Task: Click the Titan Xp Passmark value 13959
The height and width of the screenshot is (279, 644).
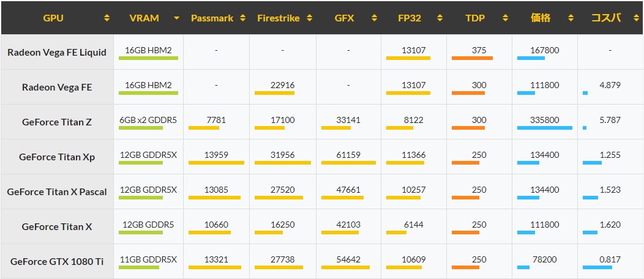Action: coord(217,155)
